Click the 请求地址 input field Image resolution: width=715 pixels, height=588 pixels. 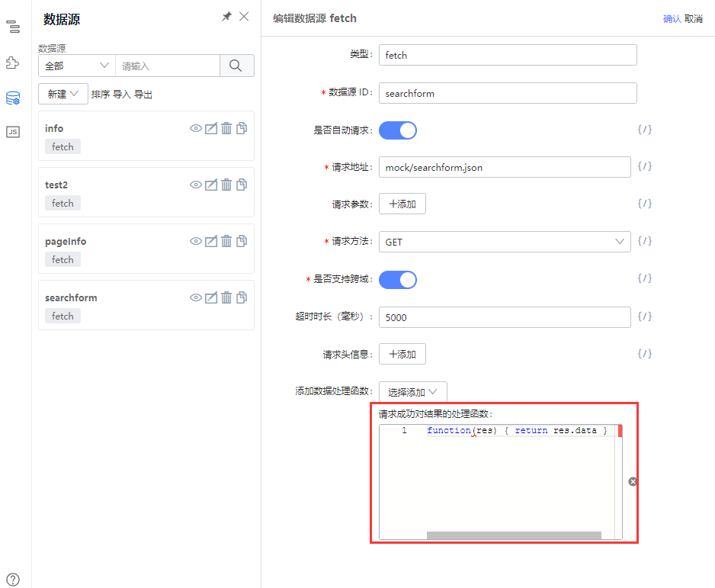505,168
